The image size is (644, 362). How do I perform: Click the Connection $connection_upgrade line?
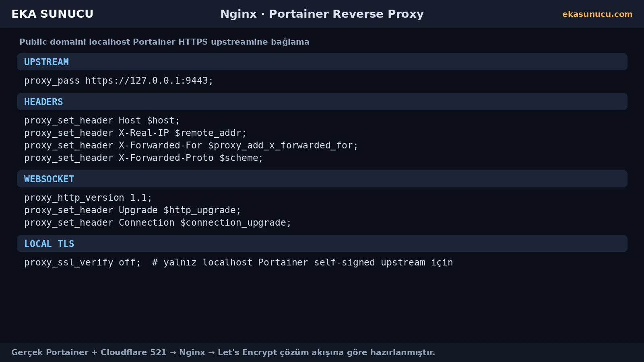click(158, 222)
